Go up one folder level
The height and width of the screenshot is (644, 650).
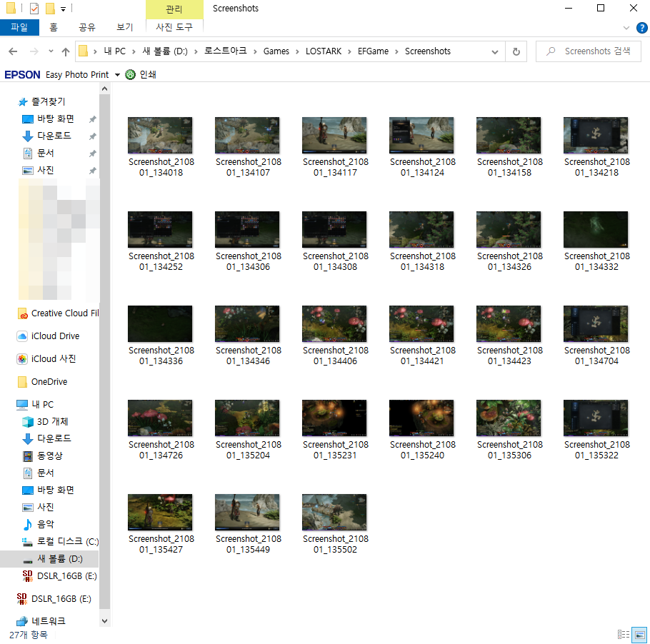click(66, 51)
